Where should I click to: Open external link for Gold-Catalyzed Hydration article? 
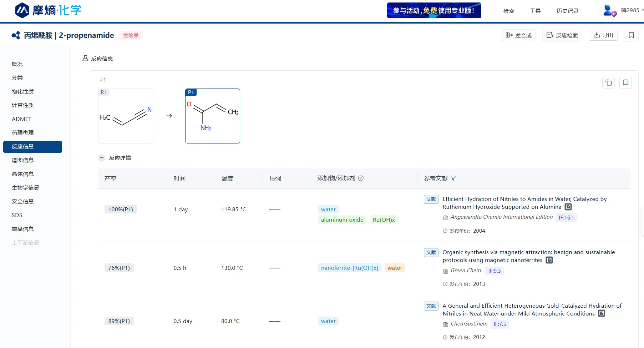602,313
